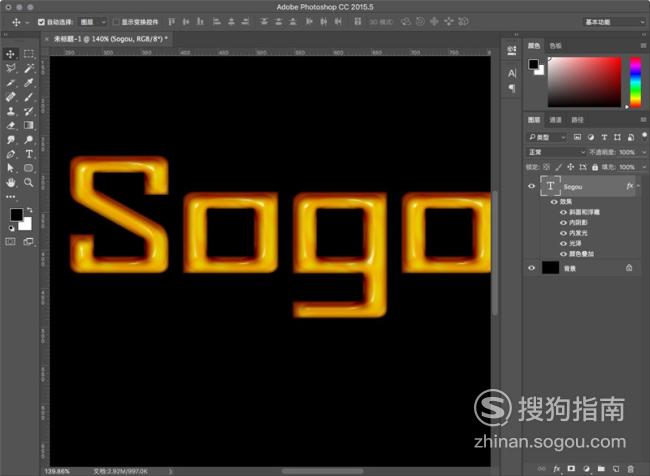Toggle the Auto-Select checkbox
Screen dimensions: 650x476
41,22
